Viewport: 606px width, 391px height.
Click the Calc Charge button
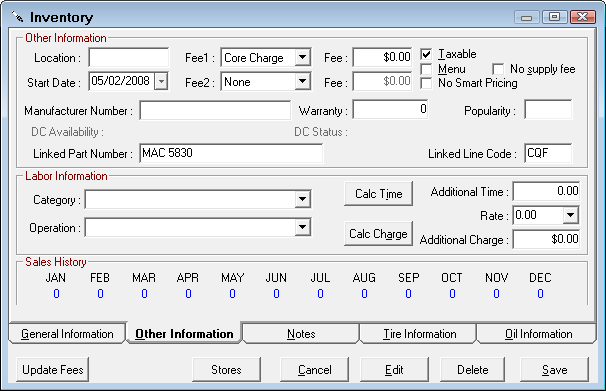pyautogui.click(x=378, y=234)
